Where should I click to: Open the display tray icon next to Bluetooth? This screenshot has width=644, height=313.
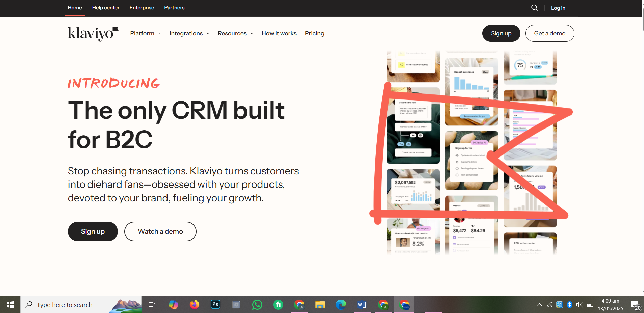(560, 305)
